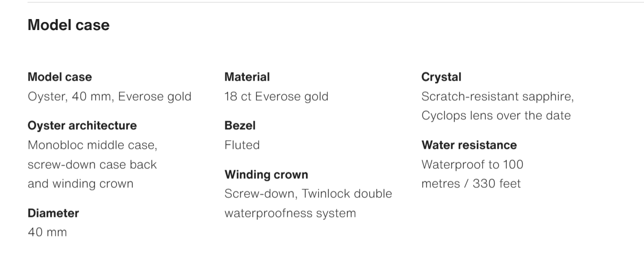Click 'metres / 330 feet' text
Image resolution: width=644 pixels, height=256 pixels.
(471, 183)
